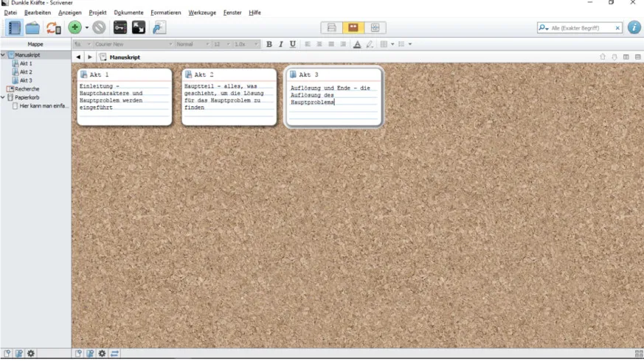Collapse the Papierkorb folder in binder
The image size is (644, 361).
[3, 98]
